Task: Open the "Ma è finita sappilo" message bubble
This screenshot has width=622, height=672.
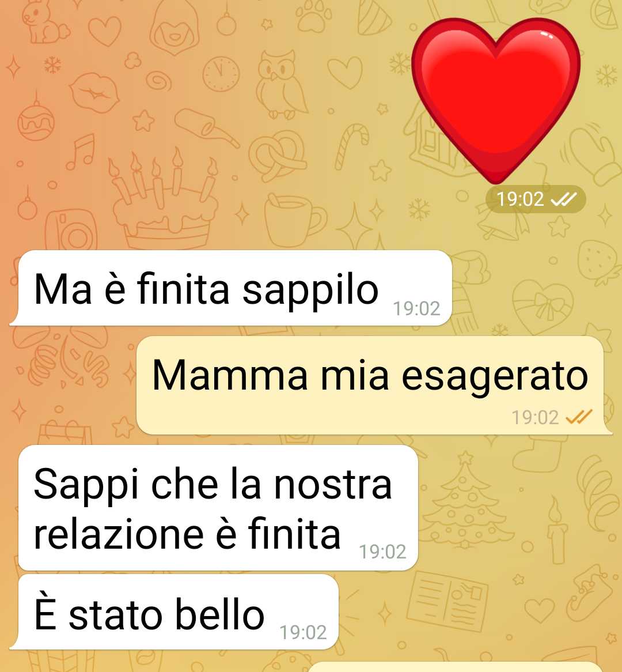Action: tap(231, 288)
